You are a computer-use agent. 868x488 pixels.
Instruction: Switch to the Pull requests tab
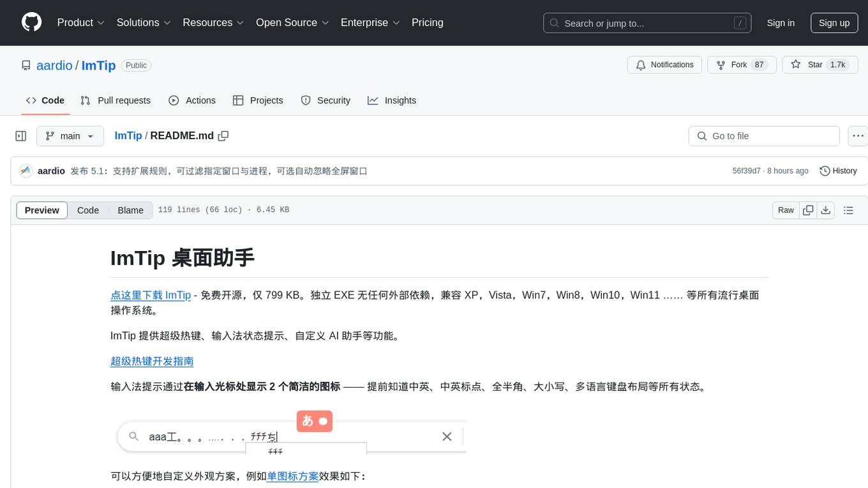[x=116, y=100]
